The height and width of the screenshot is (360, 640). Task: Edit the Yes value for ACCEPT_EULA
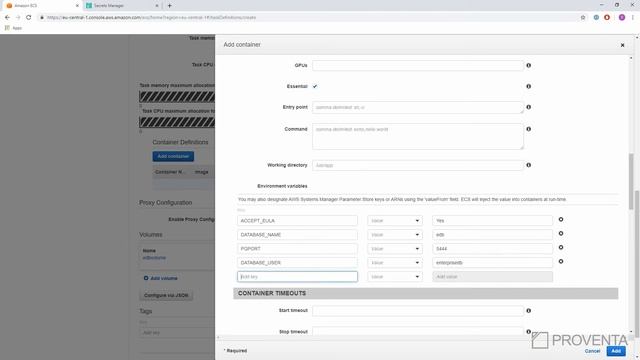pos(492,221)
